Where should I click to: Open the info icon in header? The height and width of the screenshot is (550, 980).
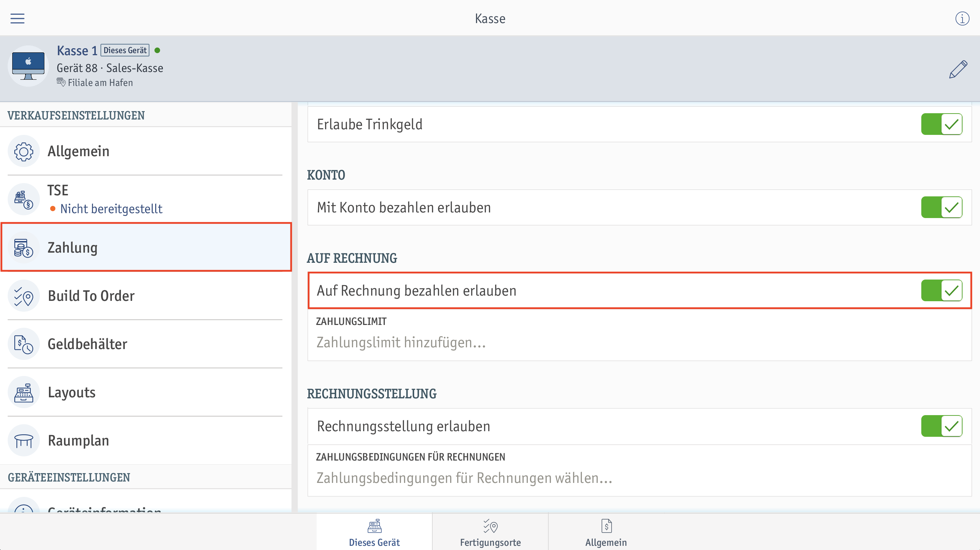[x=962, y=18]
